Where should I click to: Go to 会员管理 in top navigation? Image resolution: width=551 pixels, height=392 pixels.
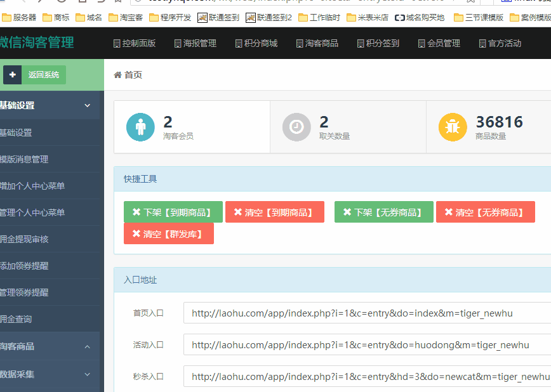pyautogui.click(x=439, y=43)
